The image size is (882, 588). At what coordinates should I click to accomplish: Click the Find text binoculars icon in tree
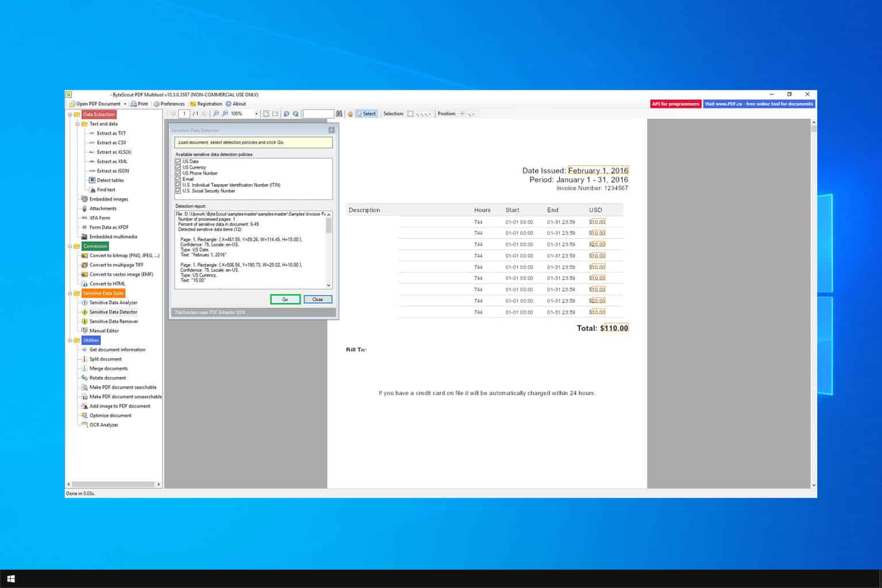92,189
